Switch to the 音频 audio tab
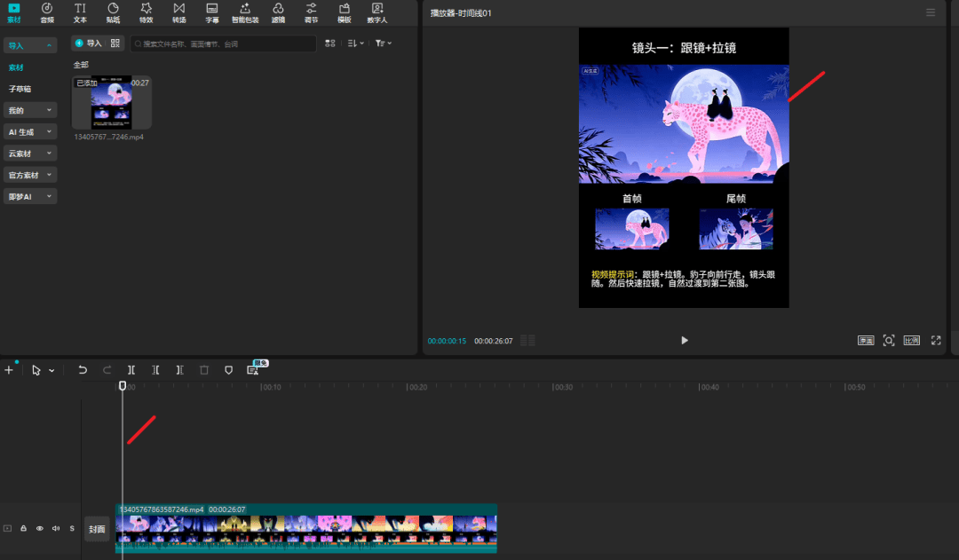The width and height of the screenshot is (959, 560). [47, 12]
